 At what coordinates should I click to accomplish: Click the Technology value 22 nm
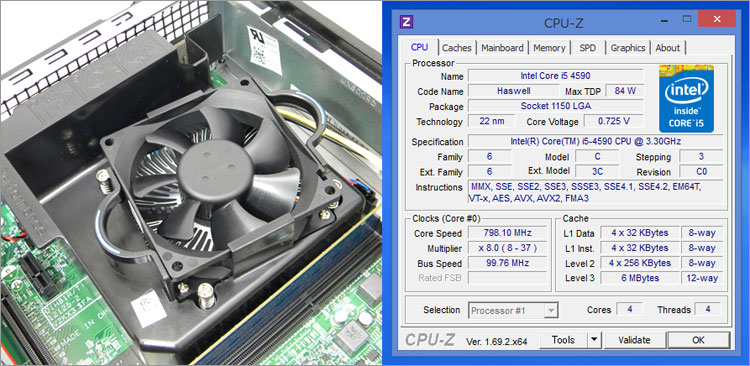pyautogui.click(x=492, y=121)
